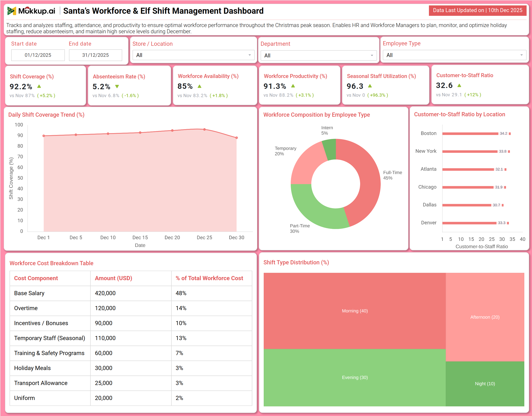Open the Employee Type dropdown
Screen dimensions: 532x416
(x=454, y=55)
